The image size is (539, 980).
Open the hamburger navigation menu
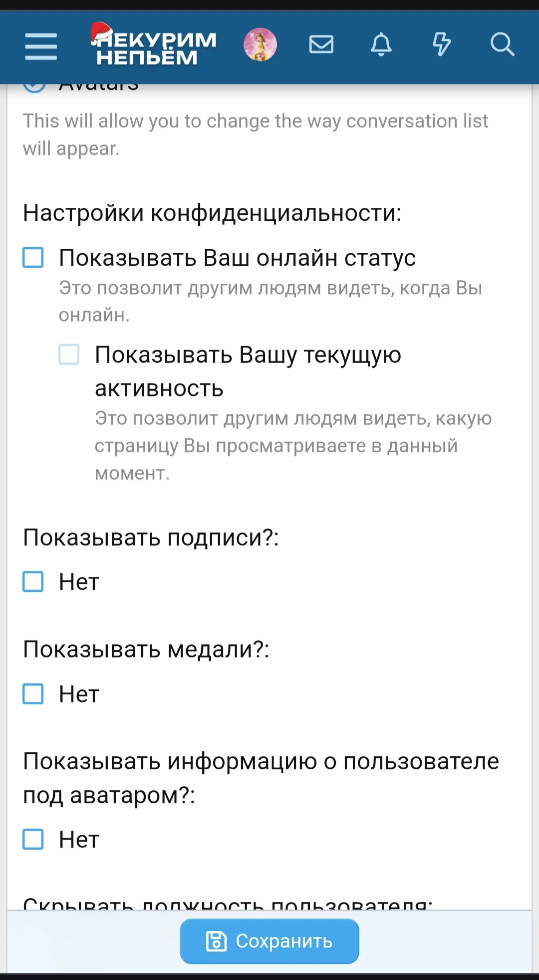(x=41, y=46)
